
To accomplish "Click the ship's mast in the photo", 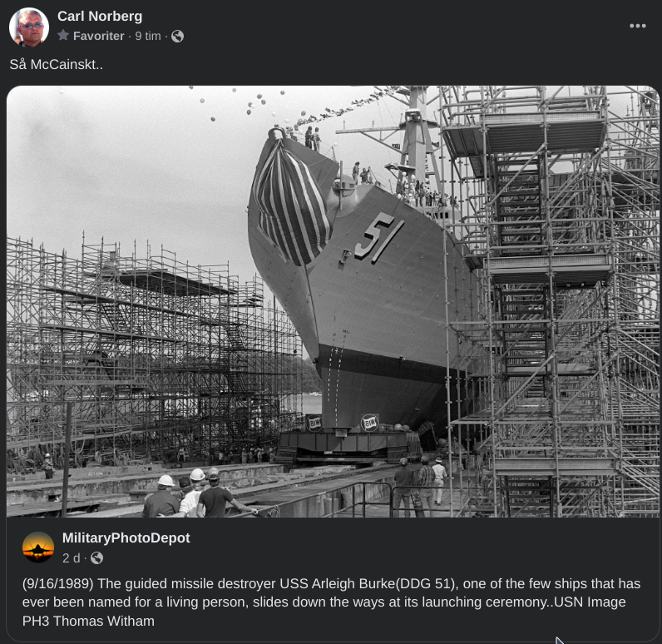I will tap(416, 139).
